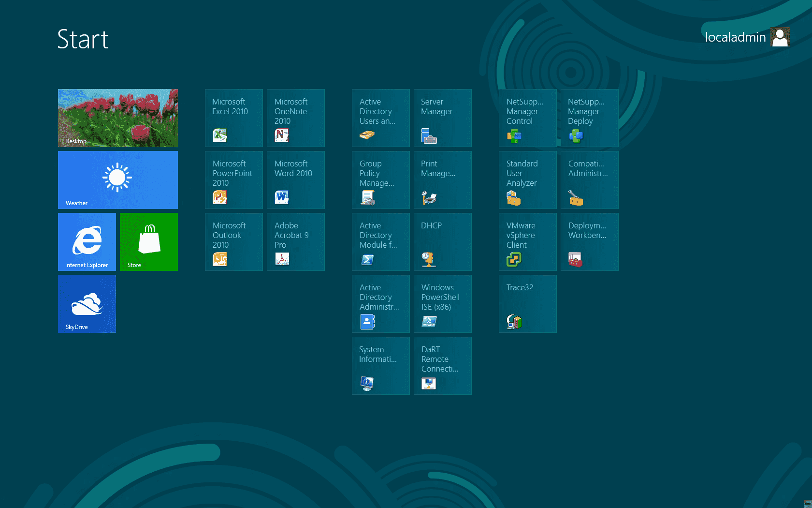Click the Server Manager icon
The image size is (812, 508).
(429, 135)
